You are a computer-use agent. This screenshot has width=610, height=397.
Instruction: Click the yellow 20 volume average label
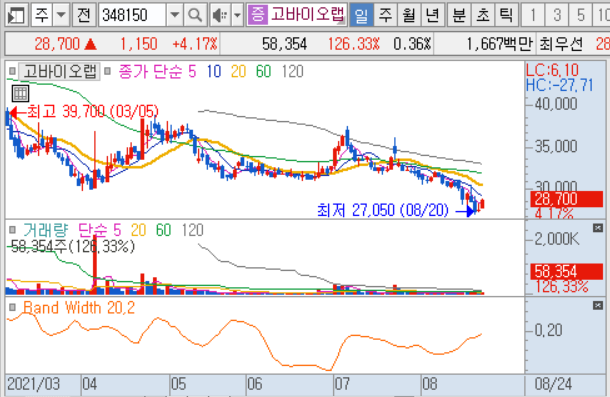[x=138, y=230]
